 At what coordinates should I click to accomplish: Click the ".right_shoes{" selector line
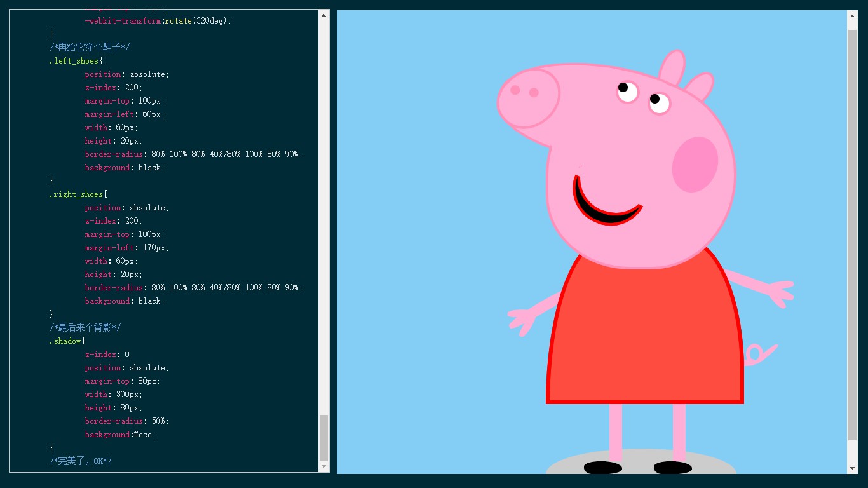click(78, 194)
